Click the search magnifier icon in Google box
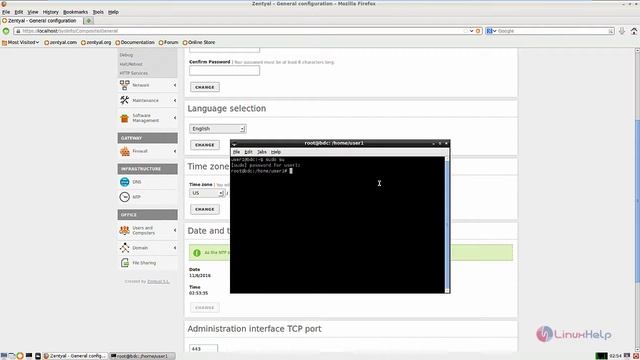This screenshot has height=360, width=640. pos(611,31)
